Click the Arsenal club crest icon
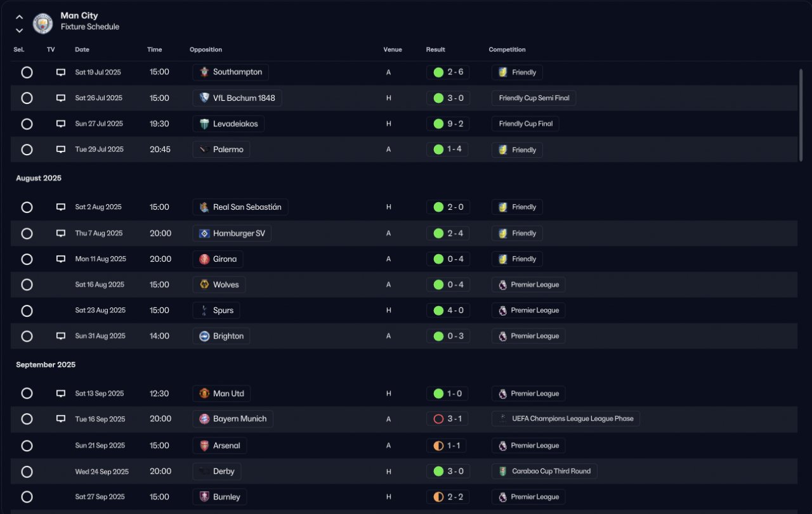The height and width of the screenshot is (514, 812). point(204,446)
